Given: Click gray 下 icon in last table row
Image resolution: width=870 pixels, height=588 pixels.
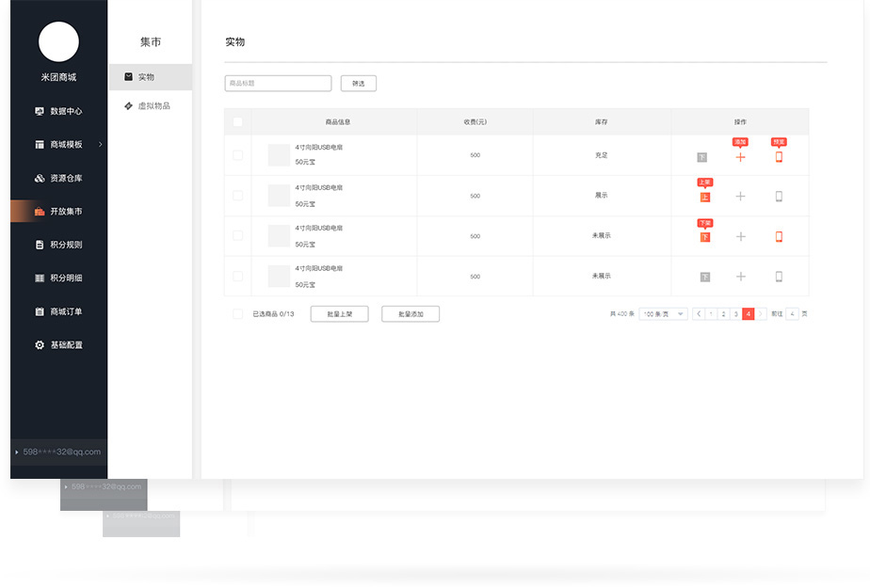Looking at the screenshot, I should pyautogui.click(x=705, y=278).
